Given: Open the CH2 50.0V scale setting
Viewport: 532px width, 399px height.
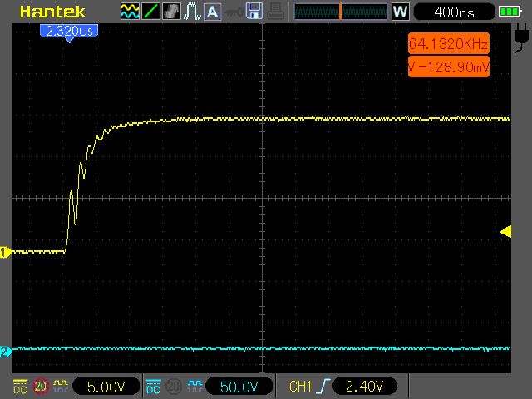Looking at the screenshot, I should click(x=239, y=387).
